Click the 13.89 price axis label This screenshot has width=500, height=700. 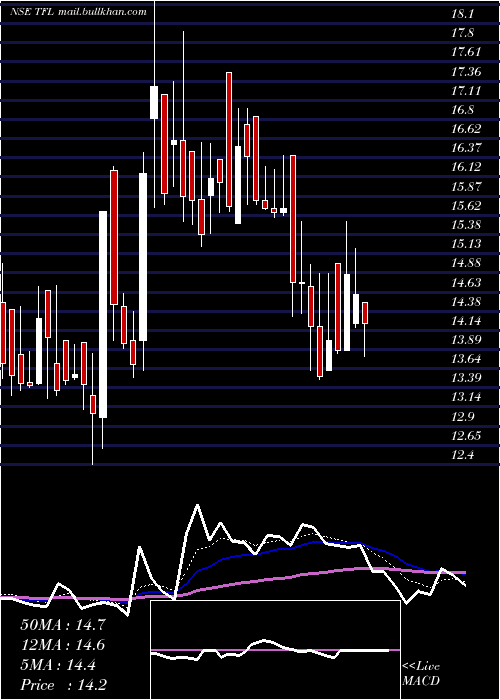[466, 340]
